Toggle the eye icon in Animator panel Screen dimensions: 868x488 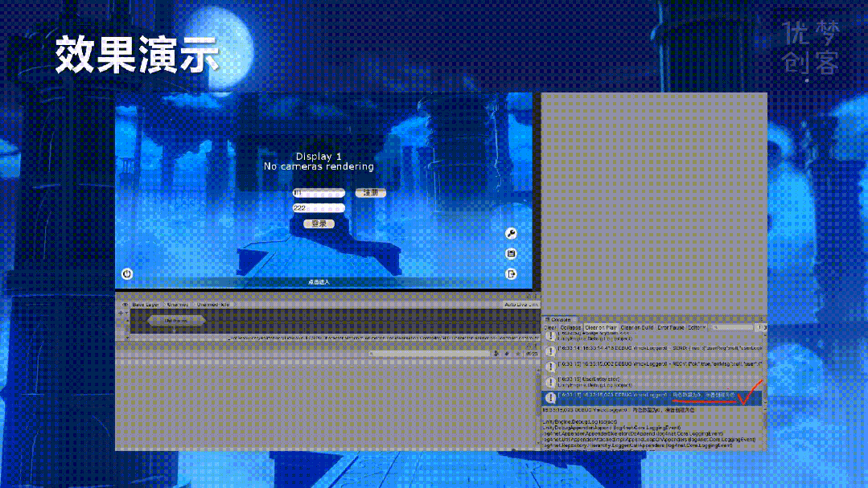pyautogui.click(x=124, y=305)
